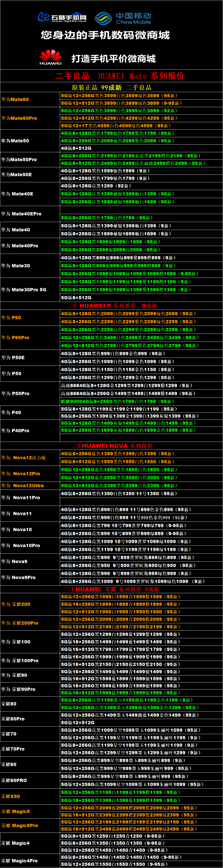Image resolution: width=223 pixels, height=868 pixels.
Task: Click the P60Pro 12+512G row priced 2799
Action: tap(141, 346)
